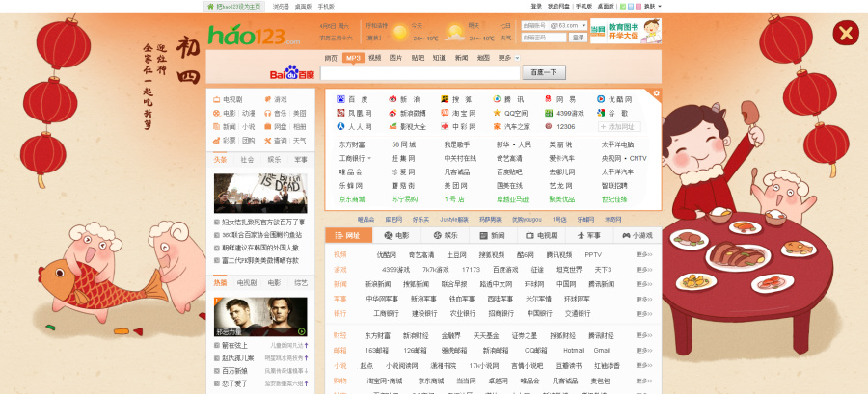Viewport: 868px width, 394px height.
Task: Switch to the 小游戏 navigation tab
Action: click(637, 235)
